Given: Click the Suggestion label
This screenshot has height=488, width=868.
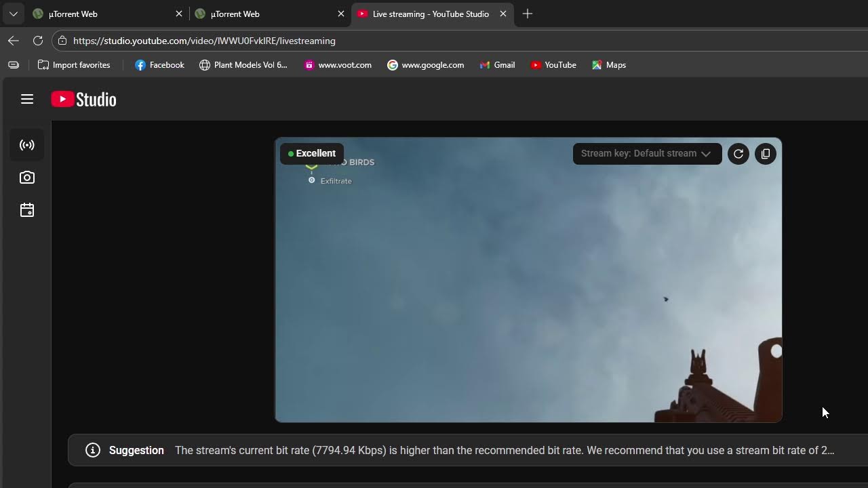Looking at the screenshot, I should (136, 450).
